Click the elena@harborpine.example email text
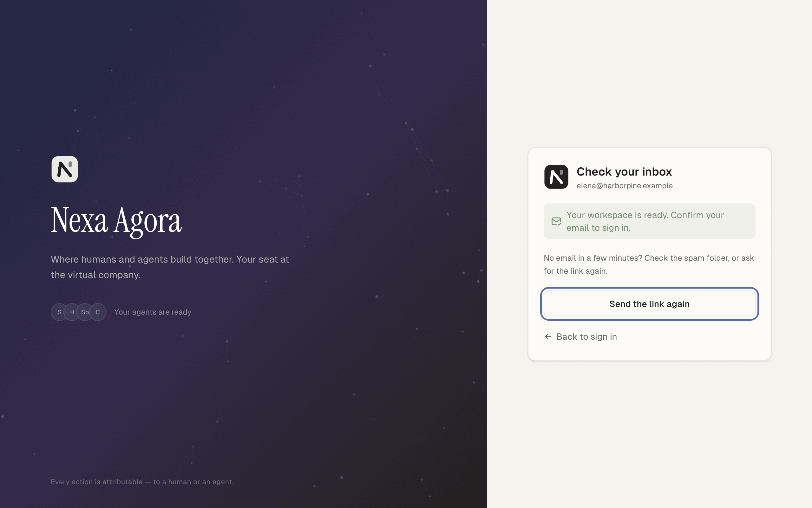Screen dimensions: 812x508 tap(625, 186)
